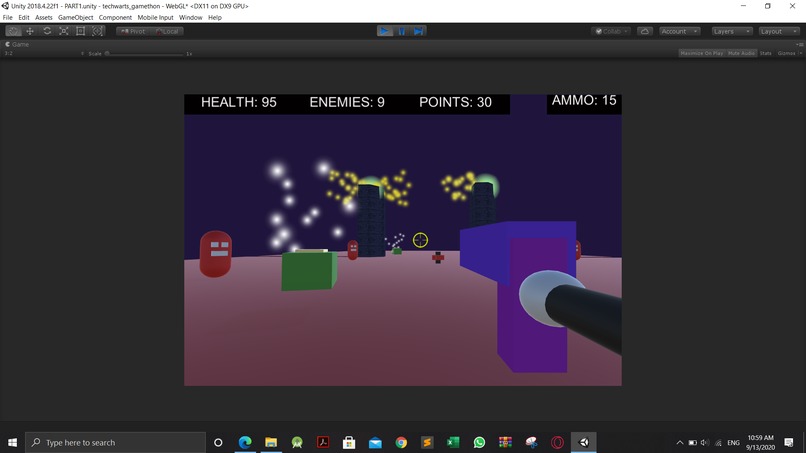806x453 pixels.
Task: Open File Explorer from taskbar
Action: coord(271,442)
